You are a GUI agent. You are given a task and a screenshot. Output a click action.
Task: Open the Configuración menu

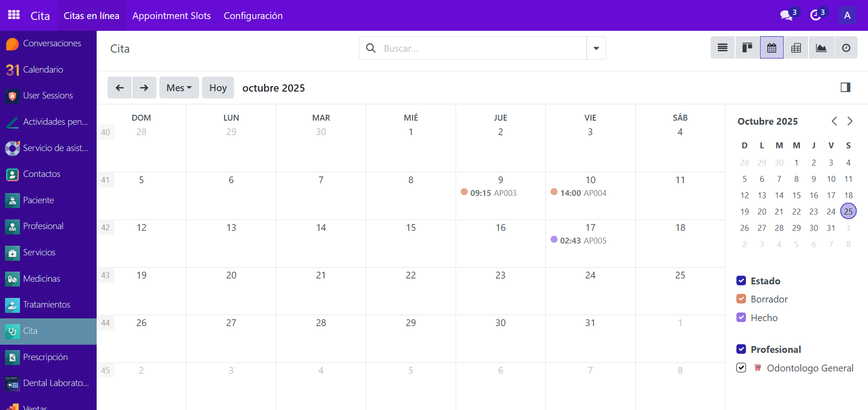pyautogui.click(x=253, y=15)
